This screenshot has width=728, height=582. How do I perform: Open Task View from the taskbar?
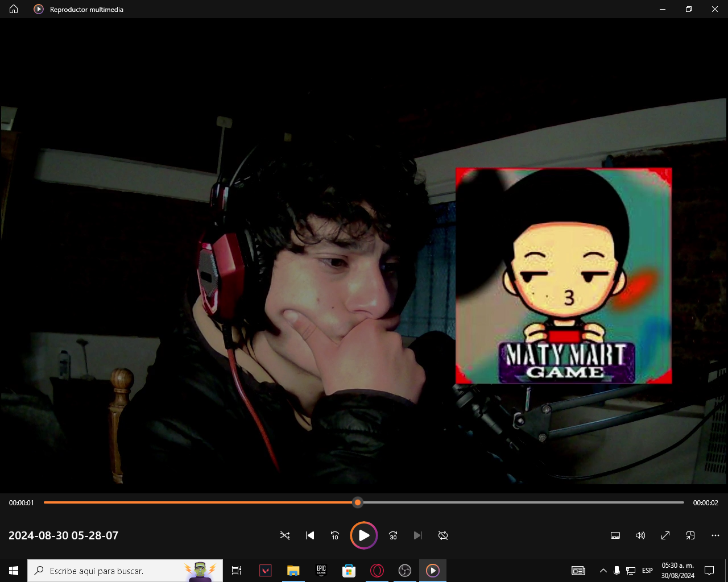tap(237, 571)
